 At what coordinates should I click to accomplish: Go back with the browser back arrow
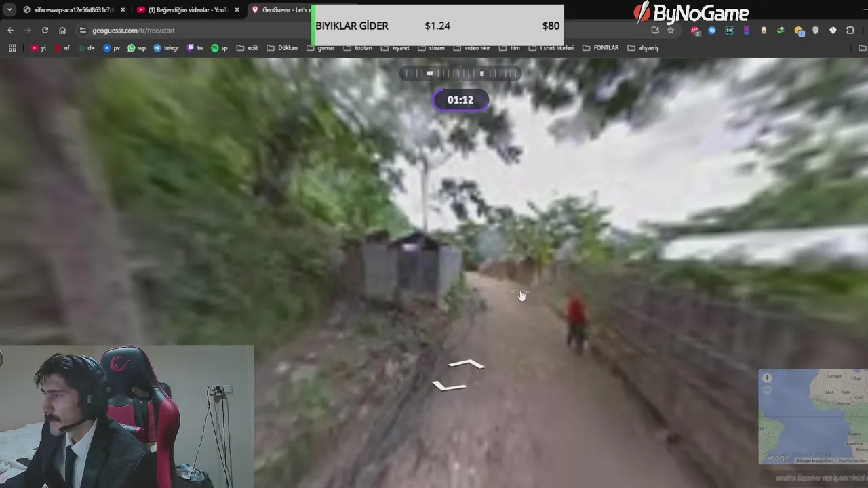(x=10, y=30)
